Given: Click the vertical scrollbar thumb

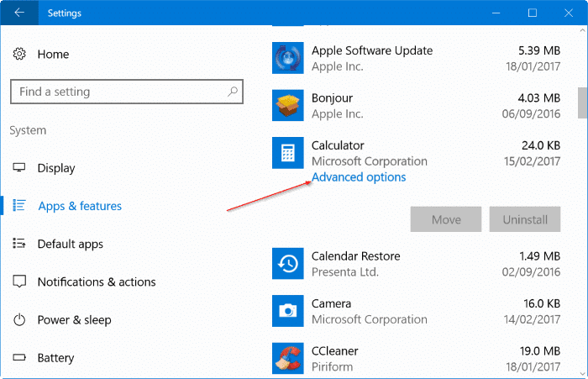Looking at the screenshot, I should click(582, 103).
